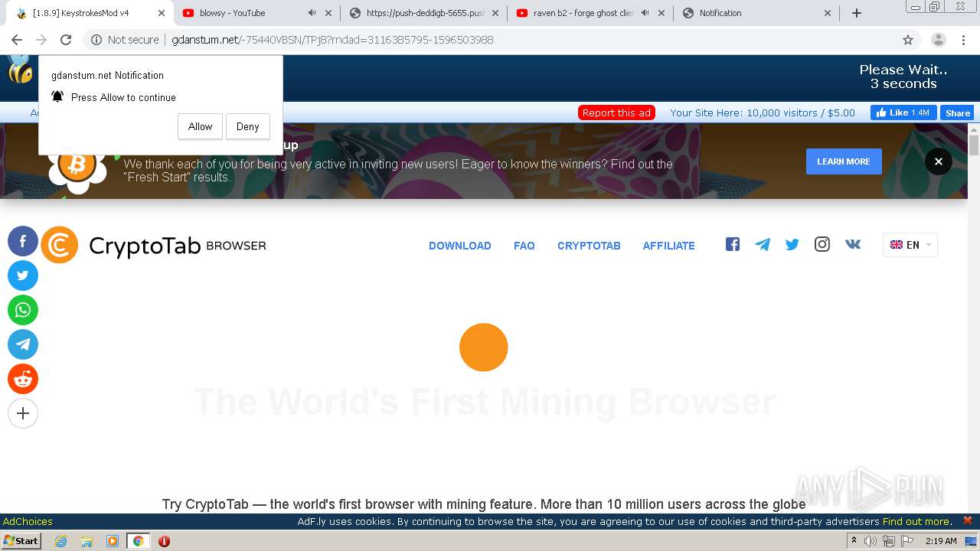Close the AdF.ly cookie notice X
This screenshot has height=551, width=980.
click(968, 520)
